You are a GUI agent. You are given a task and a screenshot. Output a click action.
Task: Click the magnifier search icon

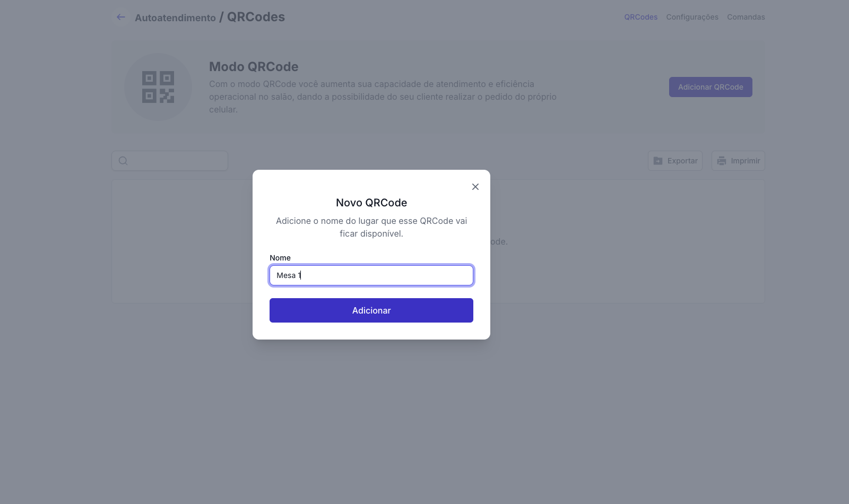point(123,161)
